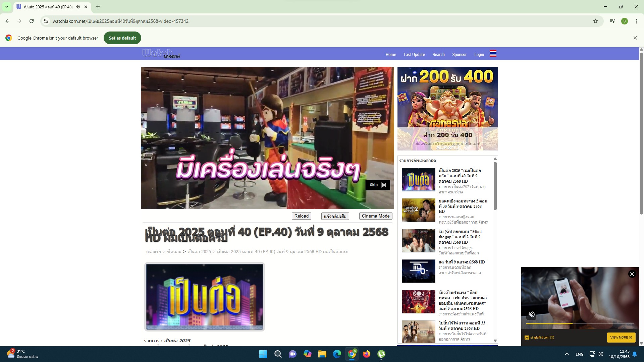Toggle Cinema Mode for the player

click(x=375, y=216)
